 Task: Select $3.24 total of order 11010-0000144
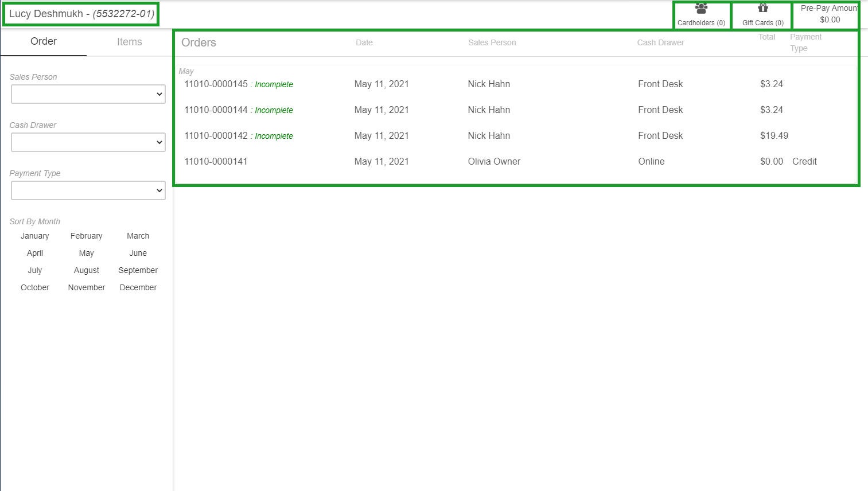(x=772, y=110)
